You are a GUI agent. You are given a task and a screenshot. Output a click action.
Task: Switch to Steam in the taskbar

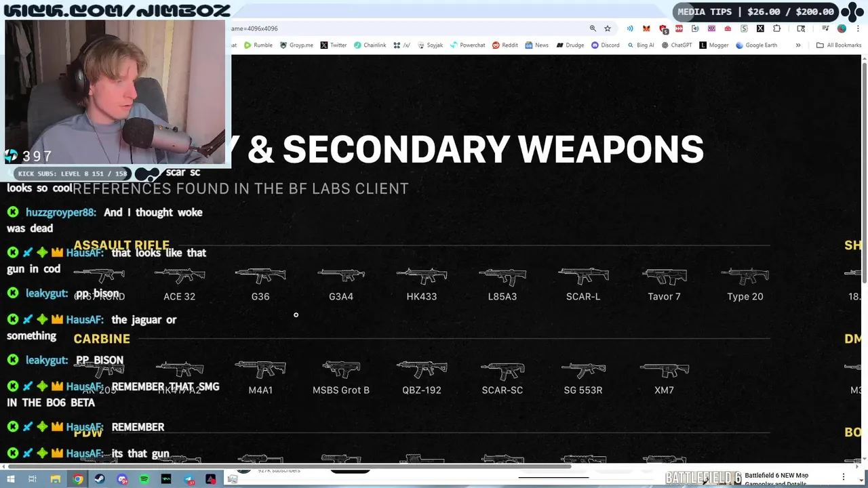tap(100, 479)
